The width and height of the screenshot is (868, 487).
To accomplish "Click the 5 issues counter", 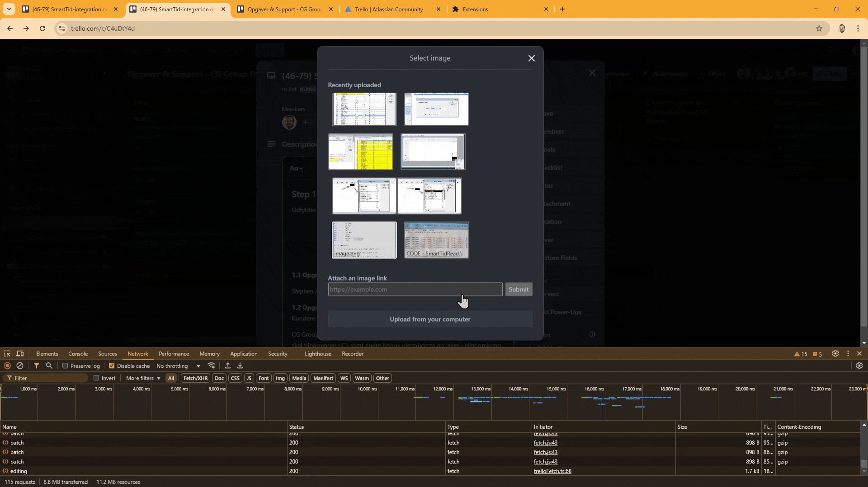I will click(x=817, y=354).
